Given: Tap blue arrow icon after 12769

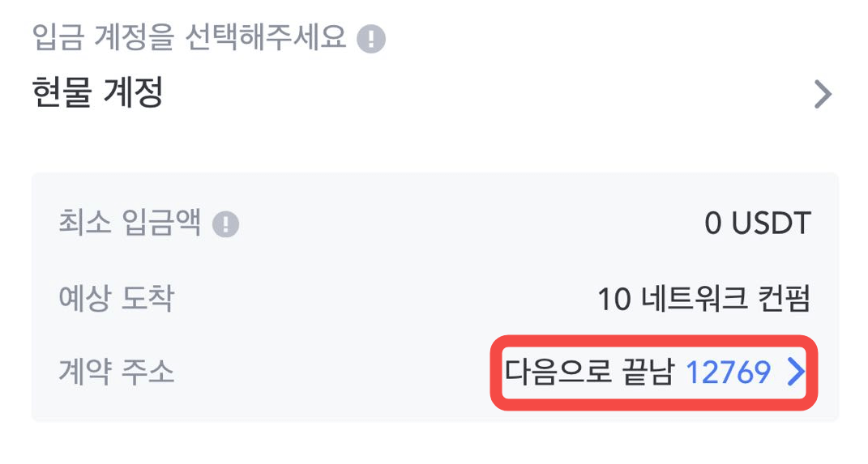Looking at the screenshot, I should click(x=797, y=372).
